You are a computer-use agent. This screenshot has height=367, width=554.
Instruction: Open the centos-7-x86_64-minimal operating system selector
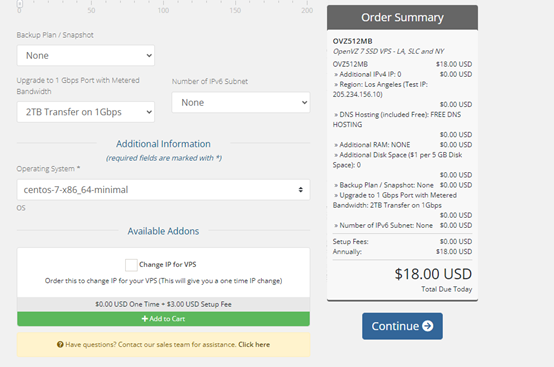point(163,190)
